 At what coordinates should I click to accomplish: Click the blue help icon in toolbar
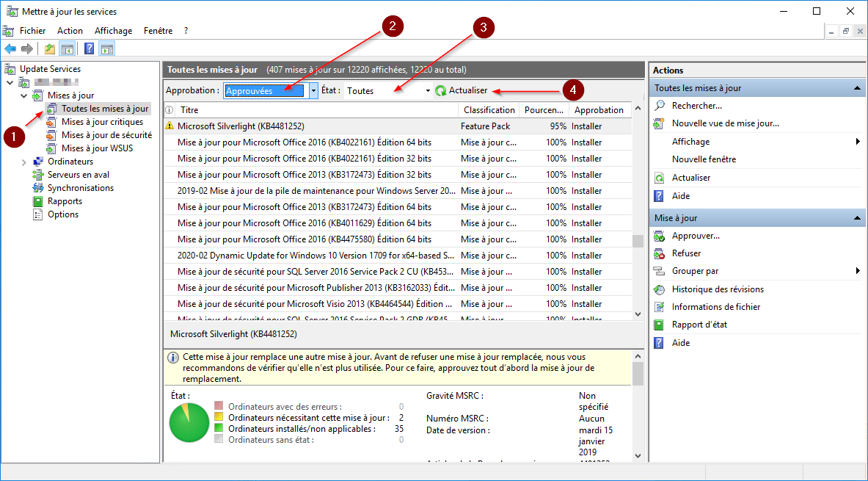point(89,49)
